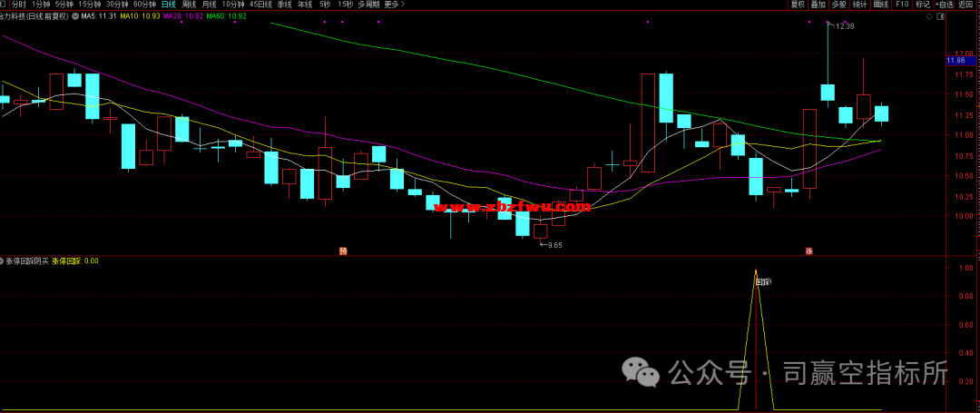The height and width of the screenshot is (413, 980).
Task: Switch to the 季线 quarterly chart
Action: [x=284, y=4]
